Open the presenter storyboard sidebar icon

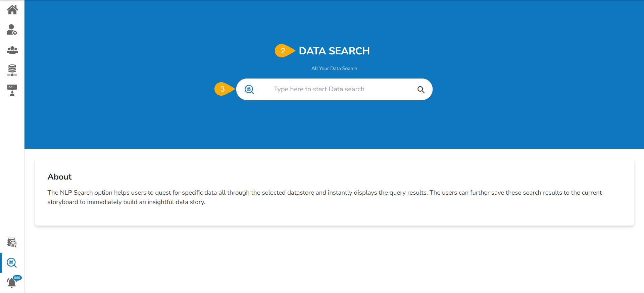pos(12,90)
